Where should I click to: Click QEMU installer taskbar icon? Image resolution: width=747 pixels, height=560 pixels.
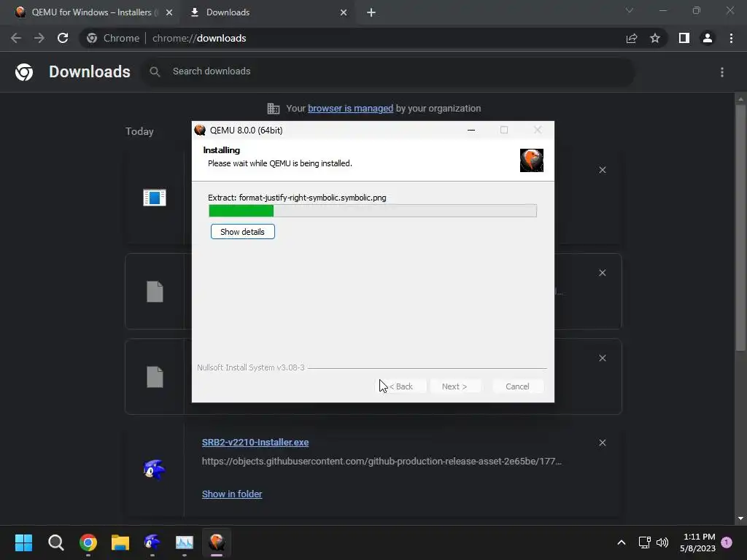(x=217, y=542)
